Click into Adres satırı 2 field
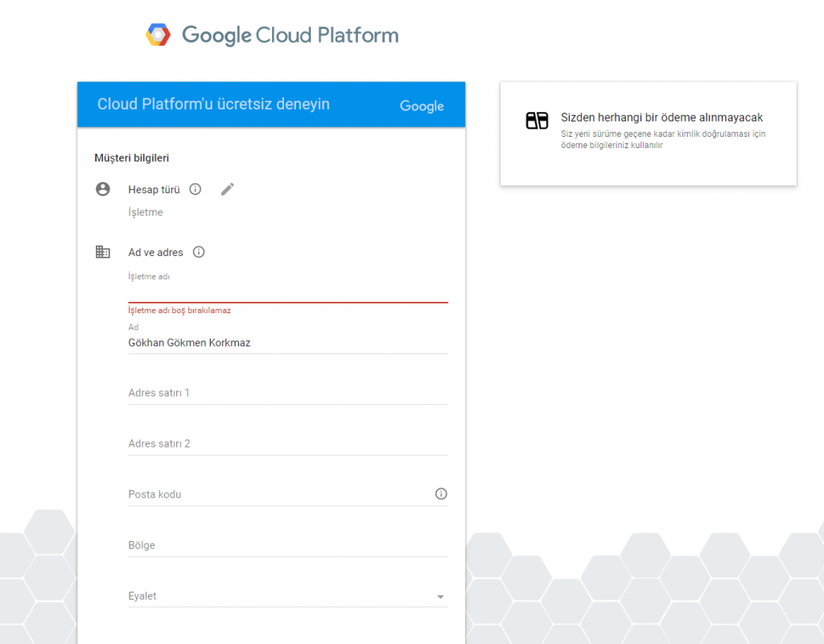Image resolution: width=824 pixels, height=644 pixels. click(288, 444)
